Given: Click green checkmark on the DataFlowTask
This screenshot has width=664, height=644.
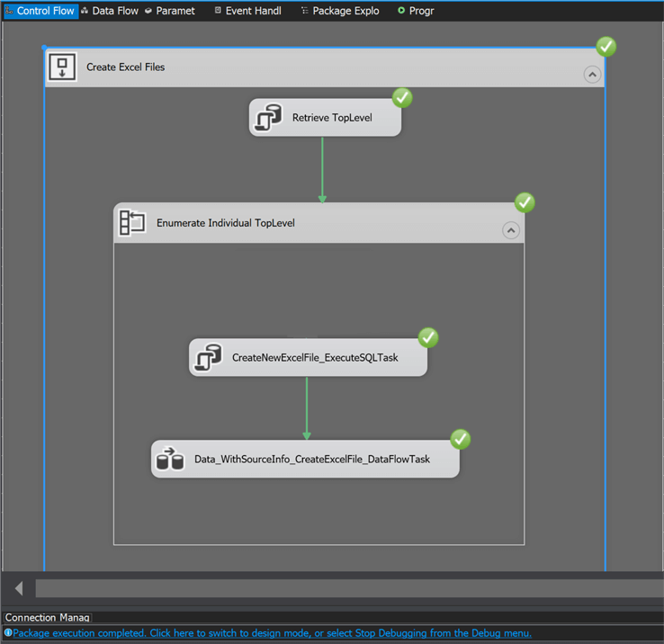Looking at the screenshot, I should click(x=461, y=439).
